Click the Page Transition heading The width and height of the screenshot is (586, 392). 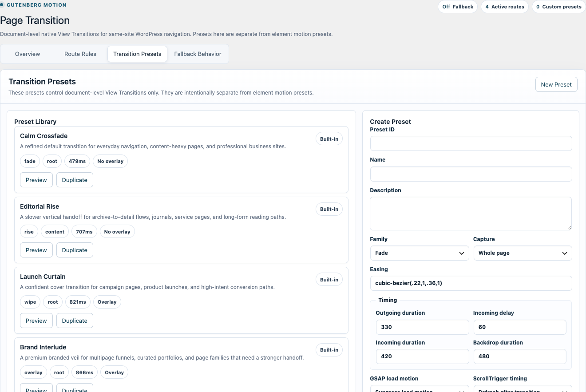[35, 20]
